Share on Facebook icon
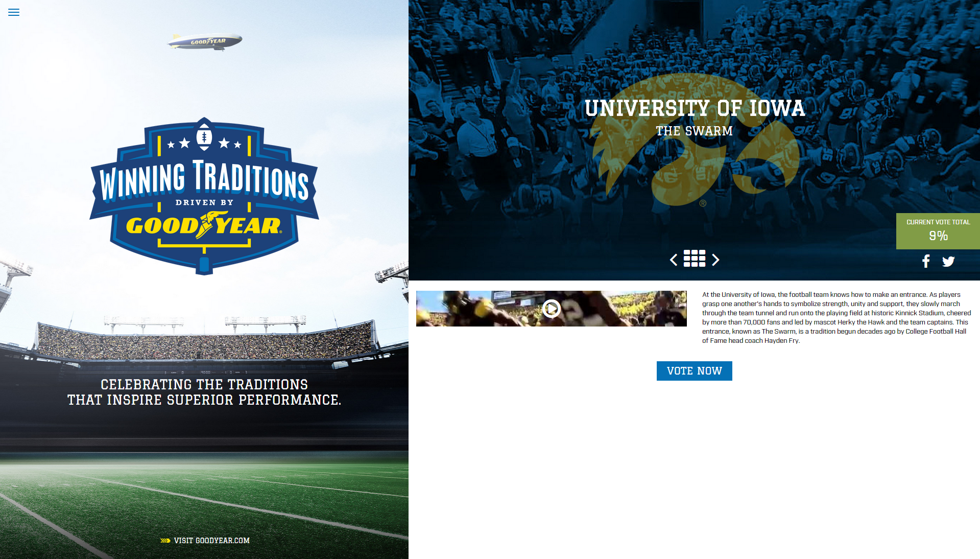 tap(926, 262)
